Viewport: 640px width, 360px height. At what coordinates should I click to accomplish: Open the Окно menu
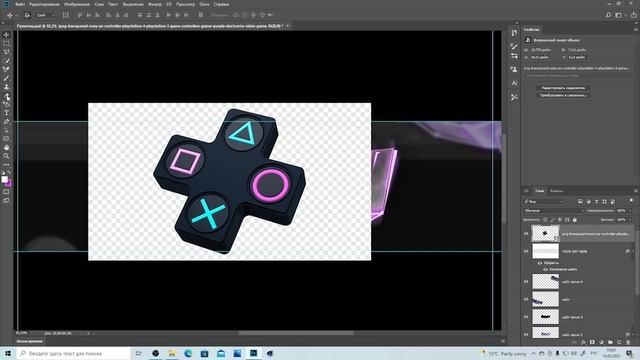tap(204, 4)
